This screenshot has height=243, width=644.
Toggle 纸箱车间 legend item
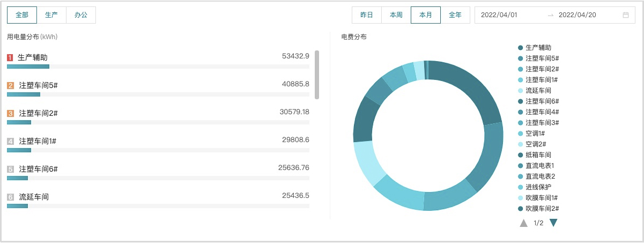pyautogui.click(x=538, y=155)
